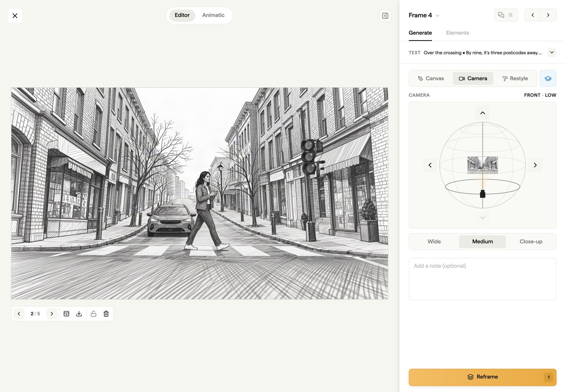Screen dimensions: 566x392
Task: Show next image variation after 2/5
Action: pos(52,314)
